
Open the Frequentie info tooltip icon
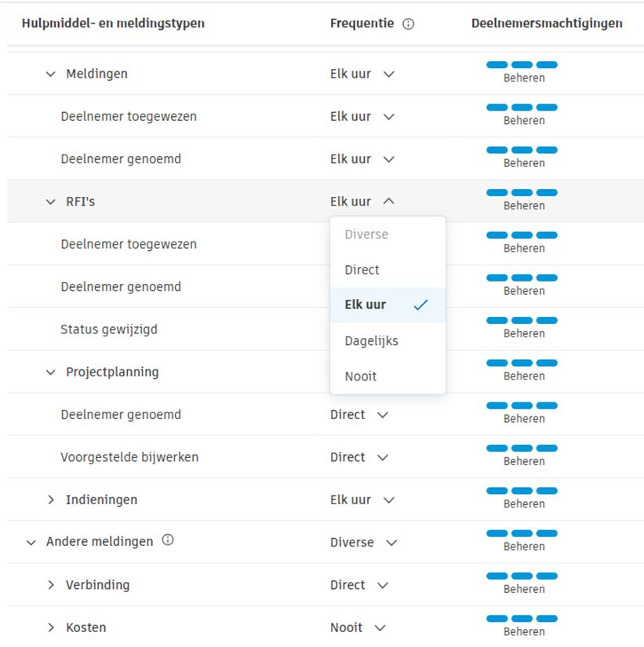coord(408,24)
